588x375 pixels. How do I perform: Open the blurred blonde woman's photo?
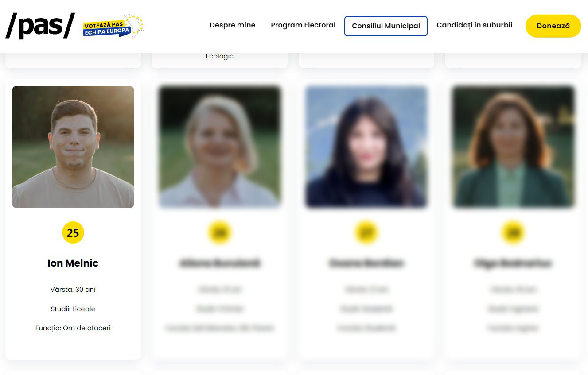[x=220, y=147]
